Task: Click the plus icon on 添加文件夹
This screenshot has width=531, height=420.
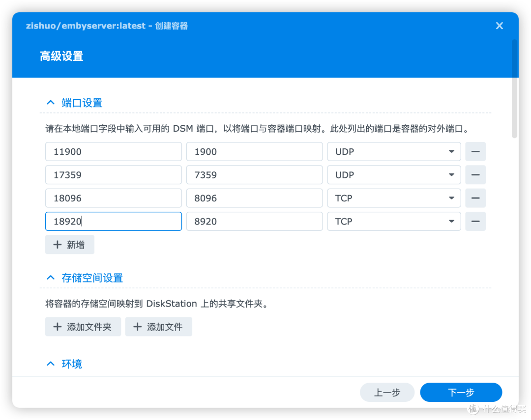Action: pyautogui.click(x=58, y=327)
